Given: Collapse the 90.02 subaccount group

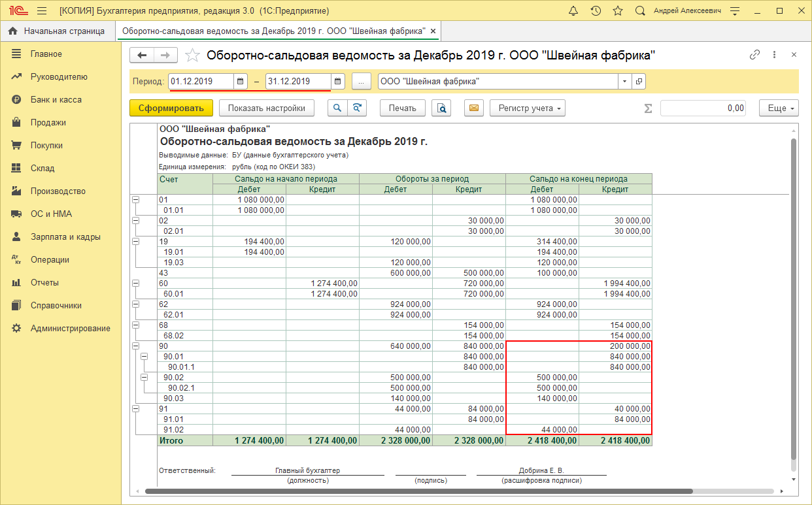Looking at the screenshot, I should pyautogui.click(x=144, y=378).
